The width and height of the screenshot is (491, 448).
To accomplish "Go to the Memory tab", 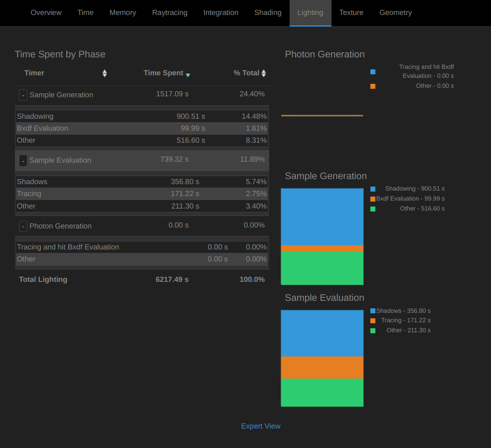I will pyautogui.click(x=123, y=12).
